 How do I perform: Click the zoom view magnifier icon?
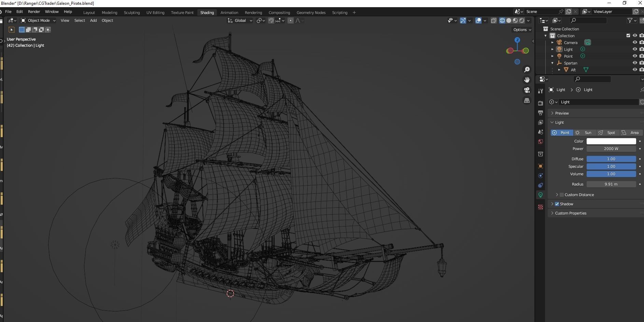pos(527,70)
